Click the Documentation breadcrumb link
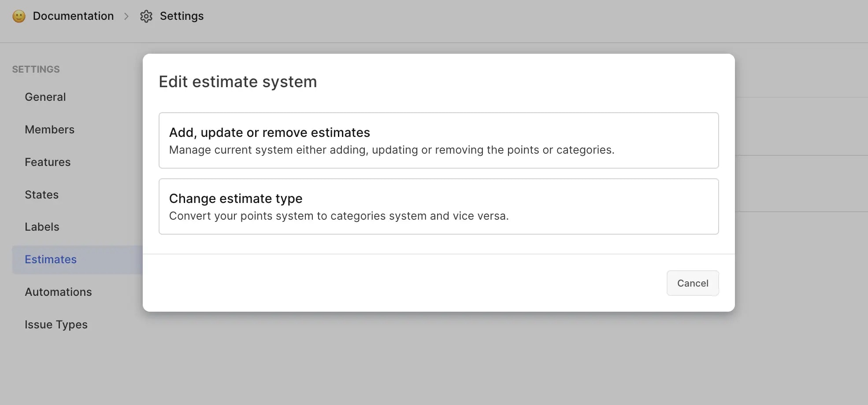Viewport: 868px width, 405px height. (73, 16)
